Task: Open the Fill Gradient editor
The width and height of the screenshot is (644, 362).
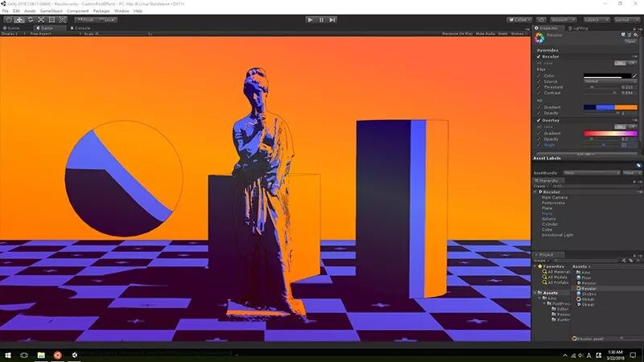Action: click(x=610, y=108)
